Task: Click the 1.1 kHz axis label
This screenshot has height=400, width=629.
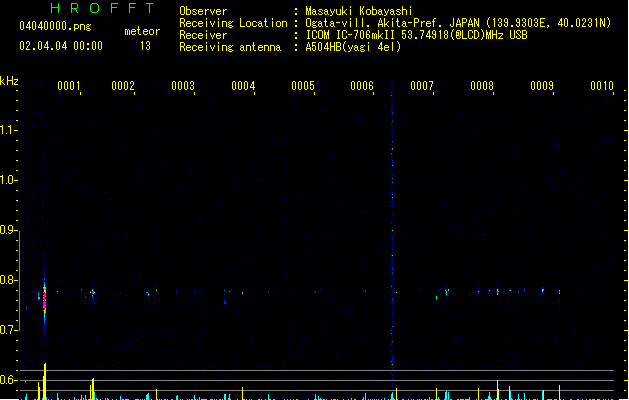Action: coord(8,130)
